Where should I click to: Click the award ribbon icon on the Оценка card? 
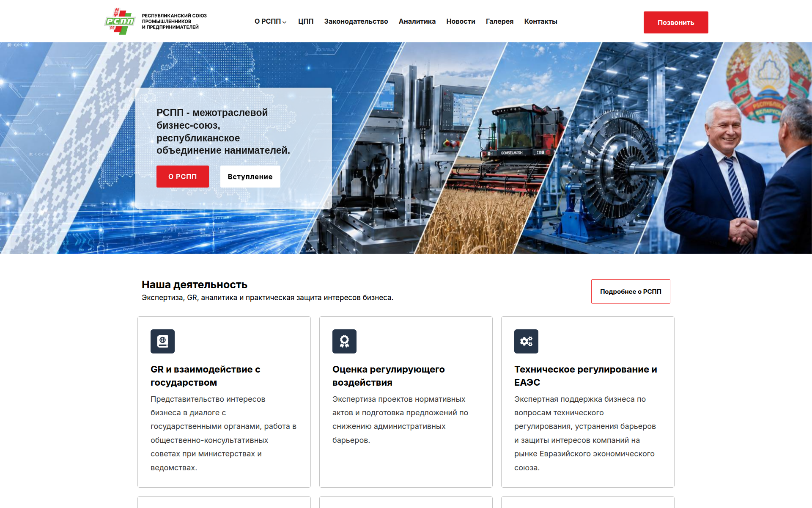pos(344,341)
